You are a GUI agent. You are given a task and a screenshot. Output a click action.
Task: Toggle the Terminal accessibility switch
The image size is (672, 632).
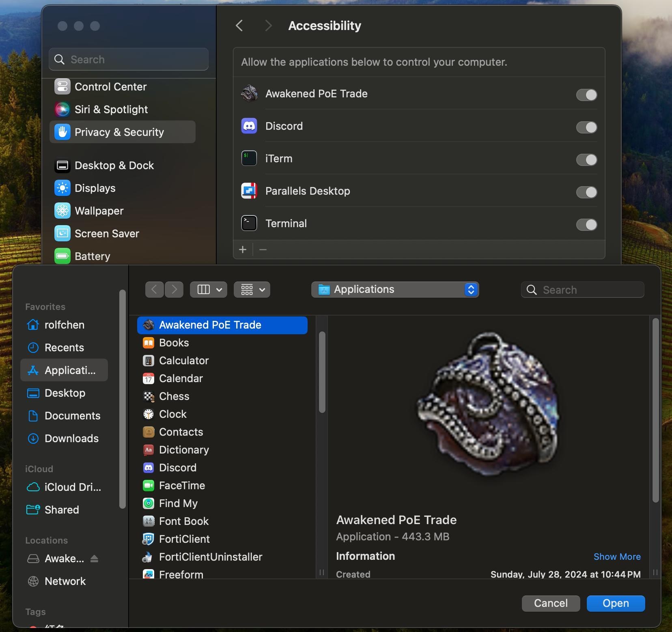tap(586, 225)
